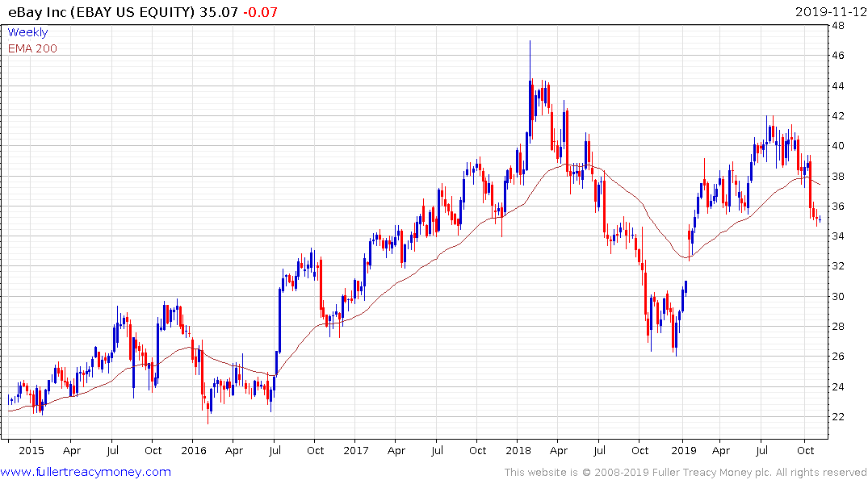Click the 30 price axis label
The image size is (868, 484).
[x=837, y=297]
